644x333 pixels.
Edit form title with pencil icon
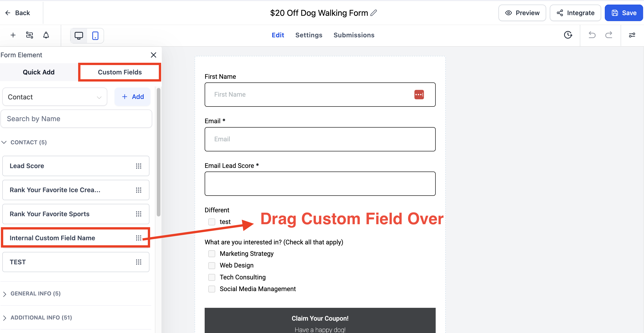click(374, 13)
